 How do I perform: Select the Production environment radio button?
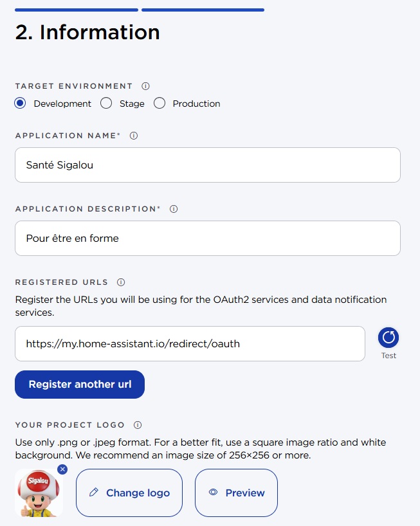coord(160,104)
